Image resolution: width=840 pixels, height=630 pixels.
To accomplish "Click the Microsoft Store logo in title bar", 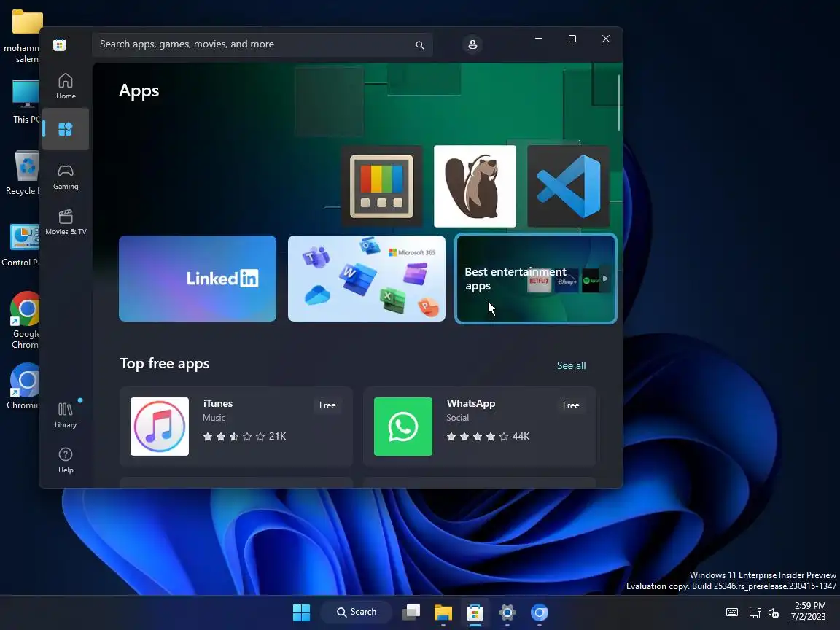I will click(60, 45).
